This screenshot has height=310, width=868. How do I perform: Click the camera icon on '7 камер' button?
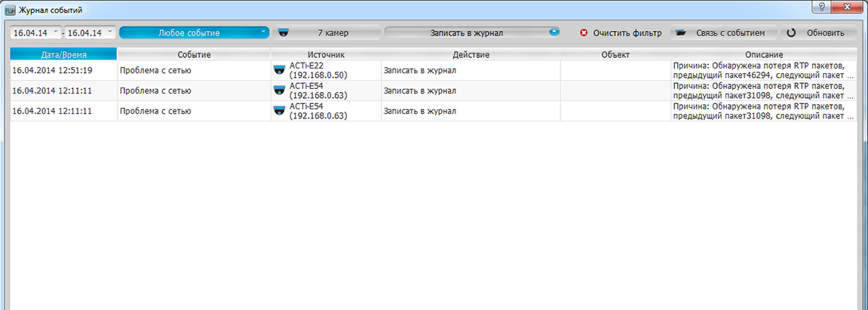[284, 32]
